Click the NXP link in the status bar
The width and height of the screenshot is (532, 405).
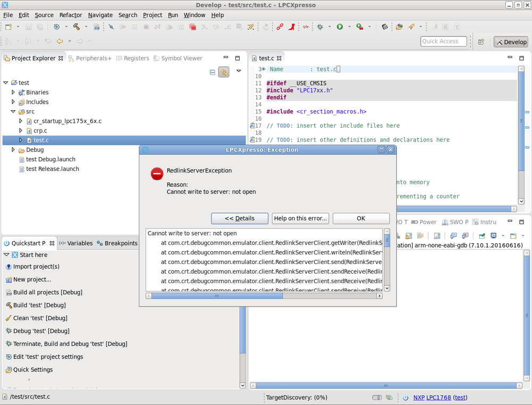click(x=419, y=398)
